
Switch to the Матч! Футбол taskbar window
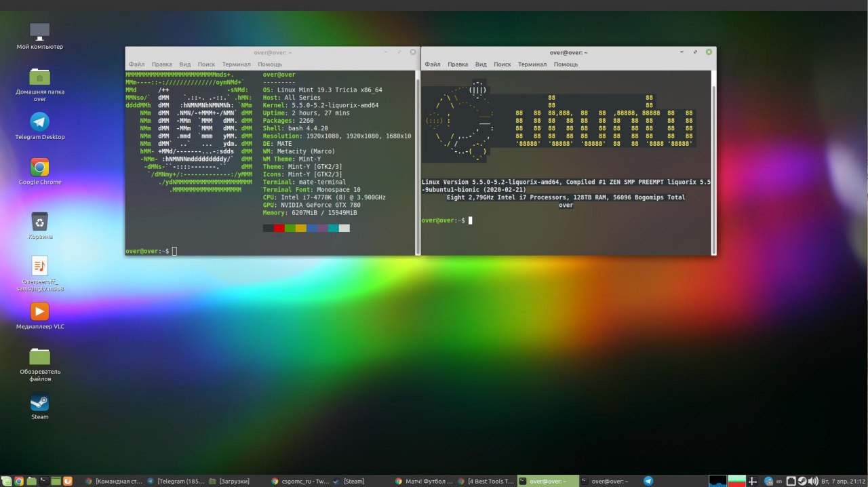pyautogui.click(x=424, y=481)
